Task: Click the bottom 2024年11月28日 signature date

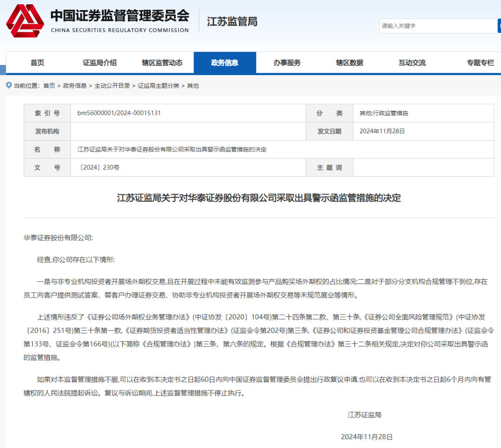Action: (366, 437)
